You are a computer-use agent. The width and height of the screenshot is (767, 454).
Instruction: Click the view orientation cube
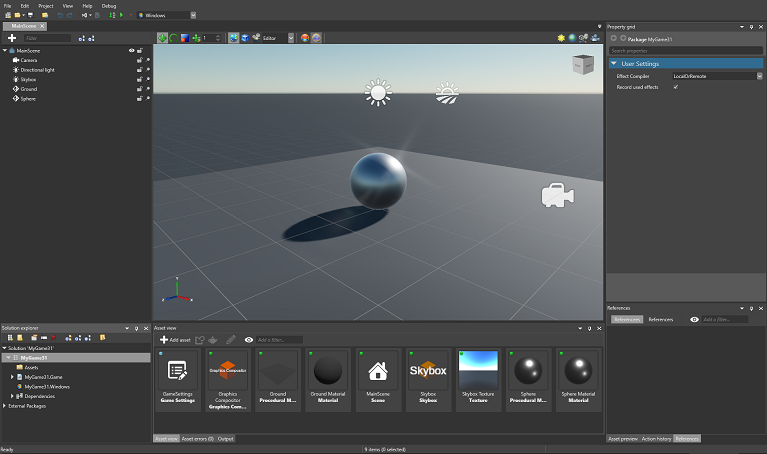click(583, 65)
